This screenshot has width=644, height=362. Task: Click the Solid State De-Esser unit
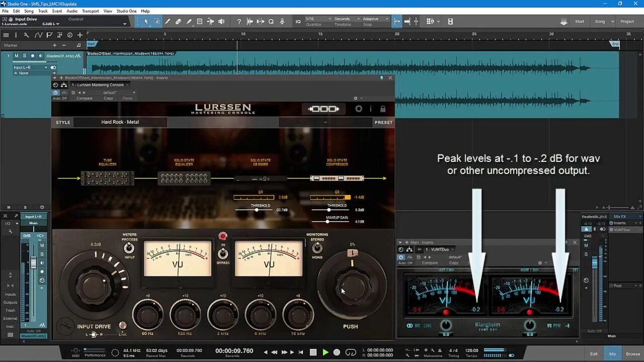click(x=261, y=178)
